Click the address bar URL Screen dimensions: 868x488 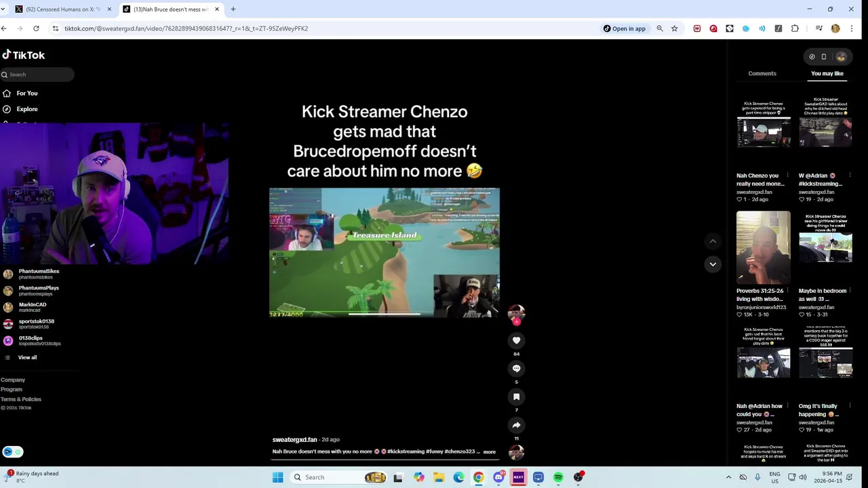(186, 28)
